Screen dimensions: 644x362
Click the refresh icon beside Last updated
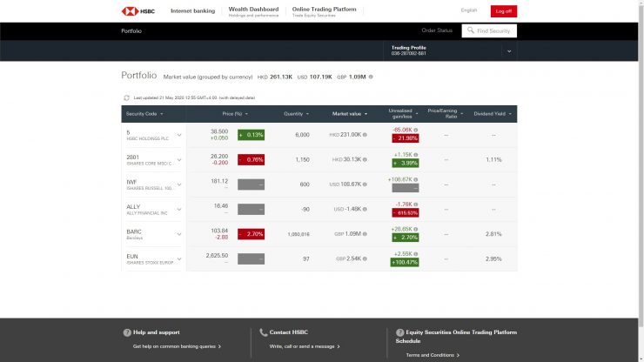(127, 97)
